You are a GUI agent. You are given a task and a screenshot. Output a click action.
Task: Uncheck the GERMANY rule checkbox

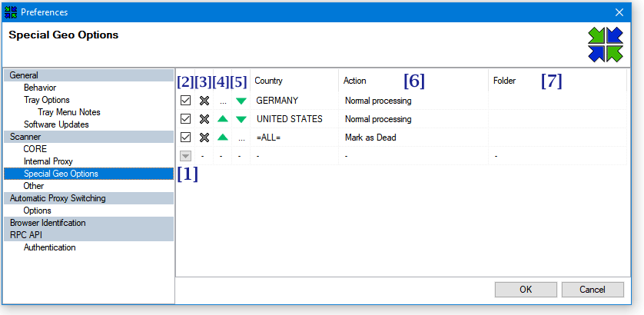click(x=186, y=100)
